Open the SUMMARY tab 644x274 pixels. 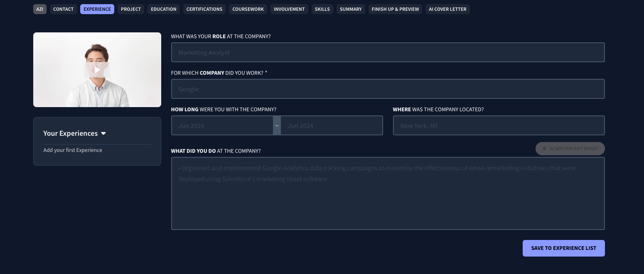tap(350, 9)
